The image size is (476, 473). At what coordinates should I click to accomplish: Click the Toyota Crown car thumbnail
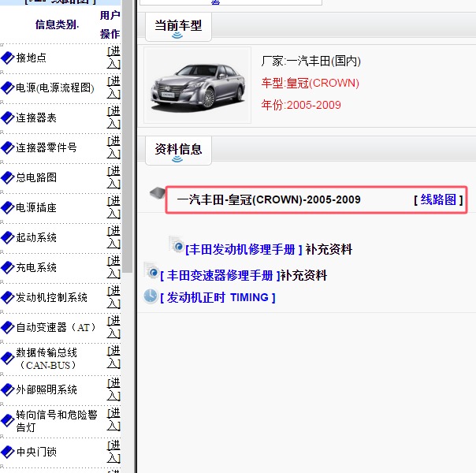pos(197,85)
